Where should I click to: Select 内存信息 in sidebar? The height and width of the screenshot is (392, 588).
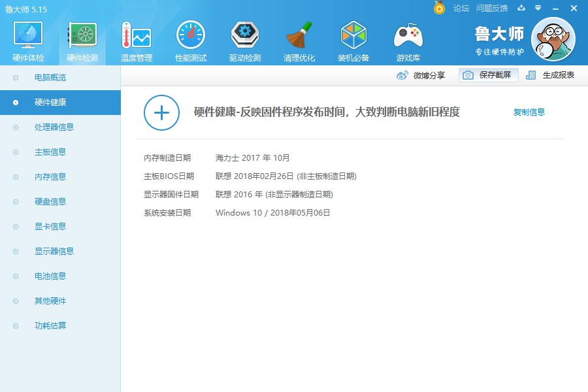click(x=60, y=176)
